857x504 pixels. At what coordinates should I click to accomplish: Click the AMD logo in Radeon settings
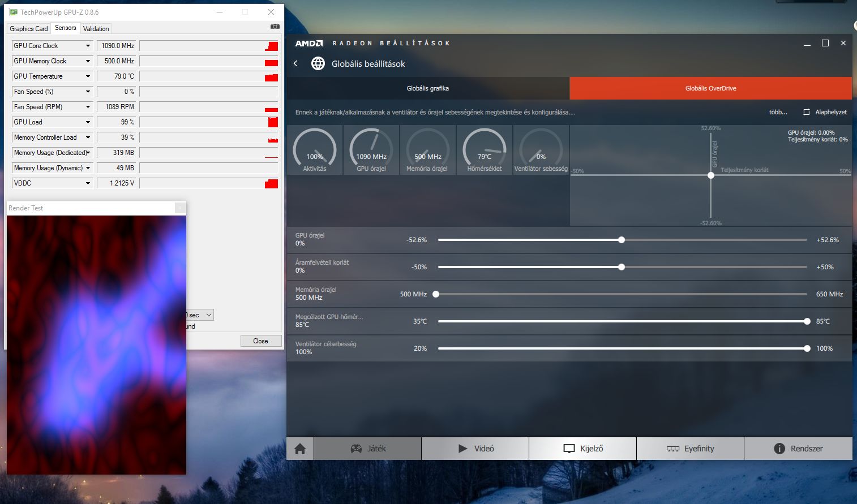(x=309, y=43)
